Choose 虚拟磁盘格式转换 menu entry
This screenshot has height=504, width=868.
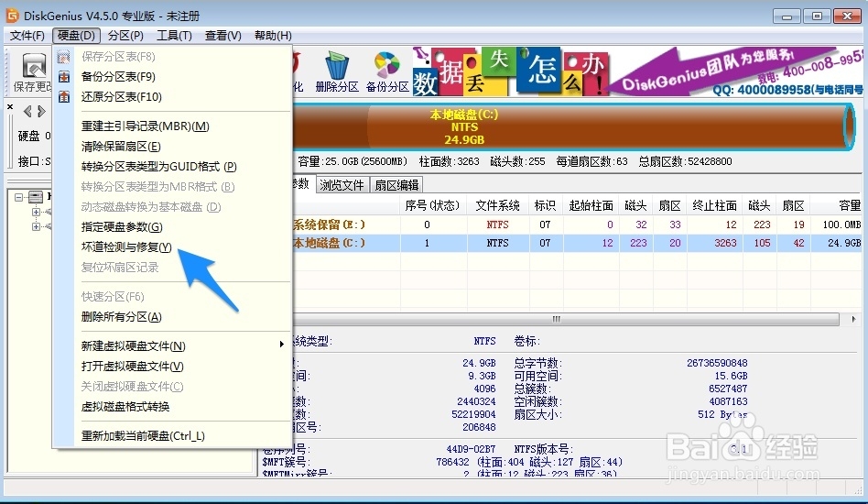(x=125, y=407)
